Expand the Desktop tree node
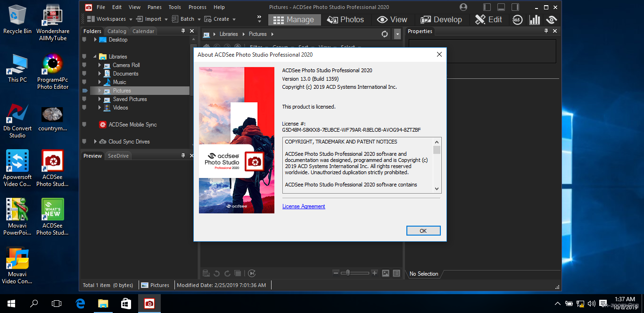Viewport: 644px width, 313px height. (x=95, y=40)
